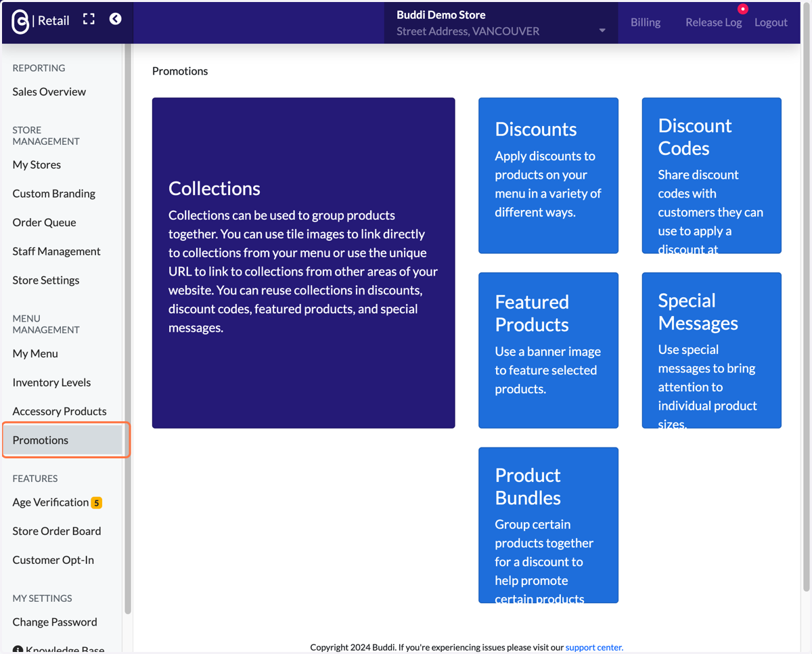Select Order Queue in the sidebar

(44, 223)
